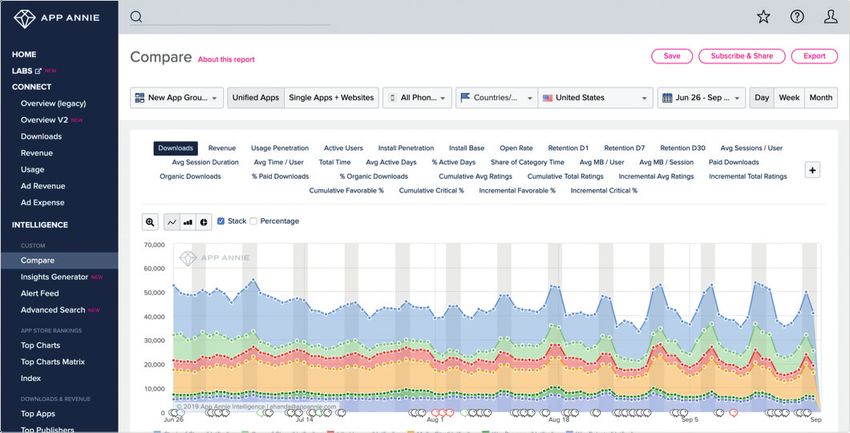Select the Open Rate metric
The width and height of the screenshot is (850, 433).
point(516,148)
